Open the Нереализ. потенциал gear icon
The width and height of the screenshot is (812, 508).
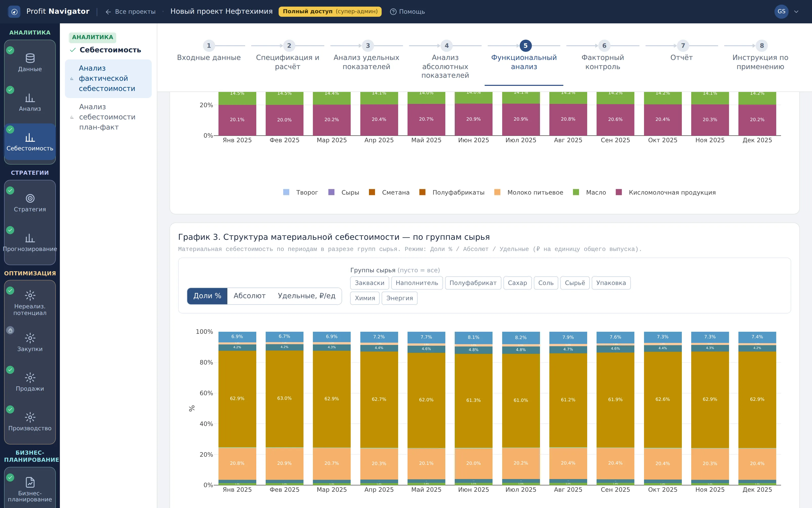(30, 295)
